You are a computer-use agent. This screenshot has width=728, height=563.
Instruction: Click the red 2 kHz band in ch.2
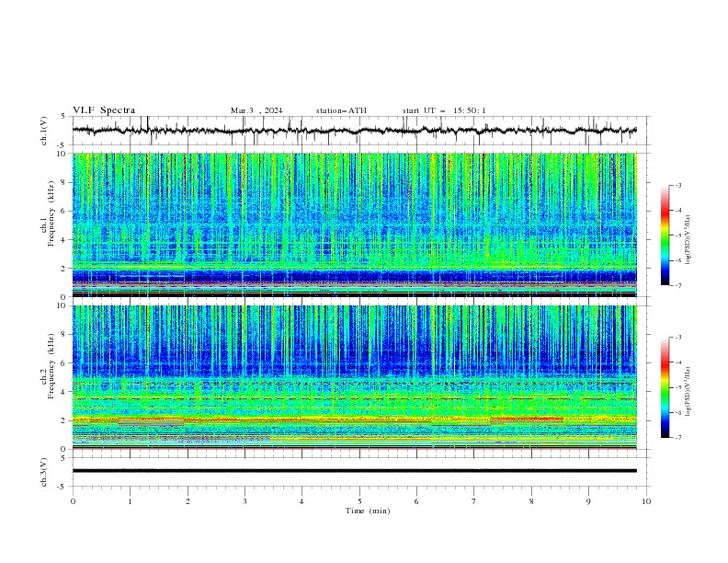point(354,419)
